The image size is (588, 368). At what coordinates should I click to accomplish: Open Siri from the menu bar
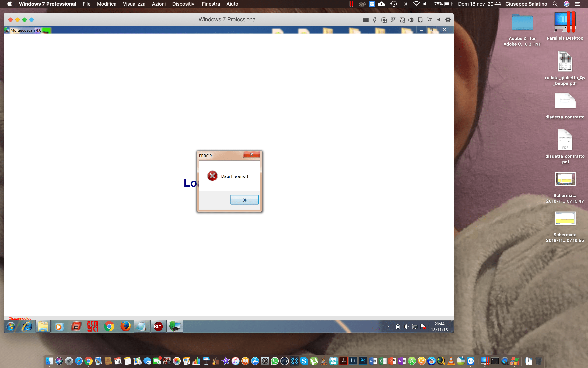567,4
